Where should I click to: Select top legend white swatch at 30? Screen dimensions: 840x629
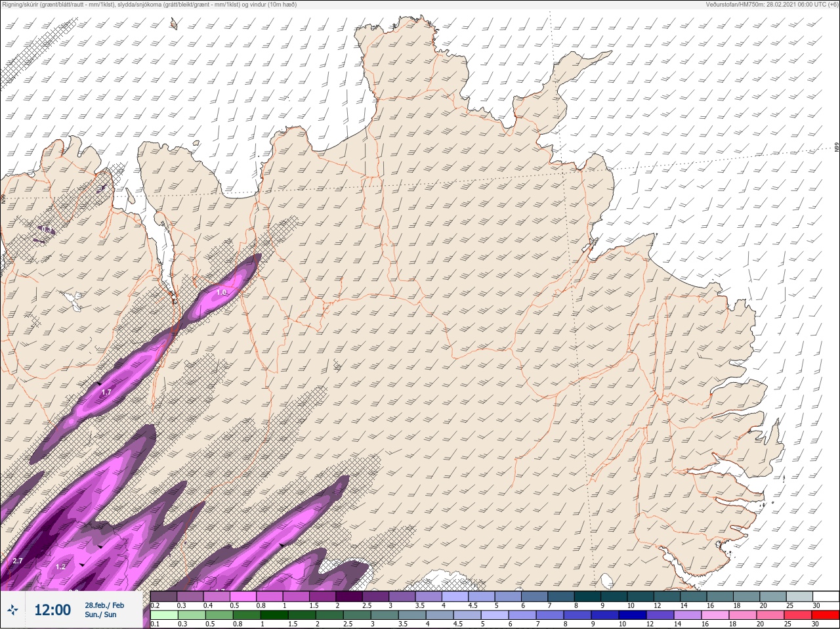point(826,596)
